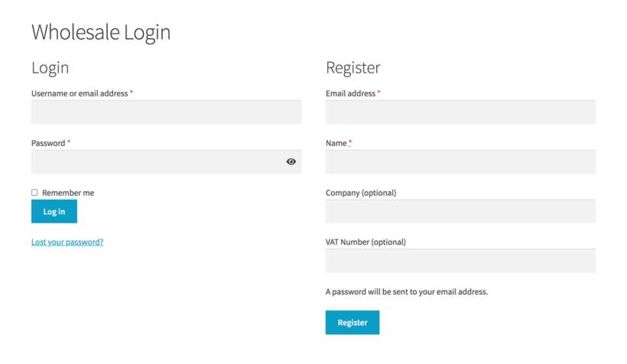627x364 pixels.
Task: Click the Name label in the Register form
Action: pos(336,143)
